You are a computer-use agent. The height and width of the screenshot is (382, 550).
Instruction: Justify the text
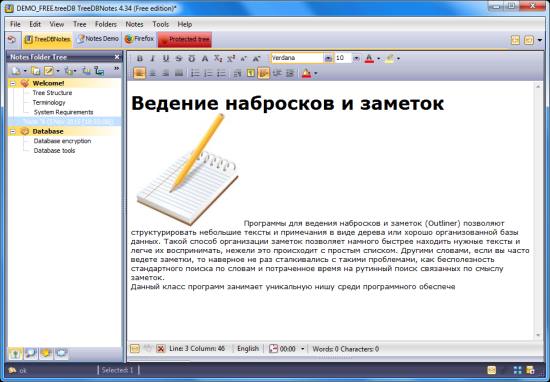[179, 73]
